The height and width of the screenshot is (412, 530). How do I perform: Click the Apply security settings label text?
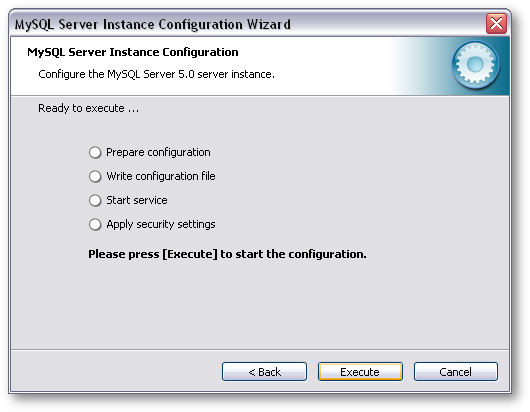(161, 224)
